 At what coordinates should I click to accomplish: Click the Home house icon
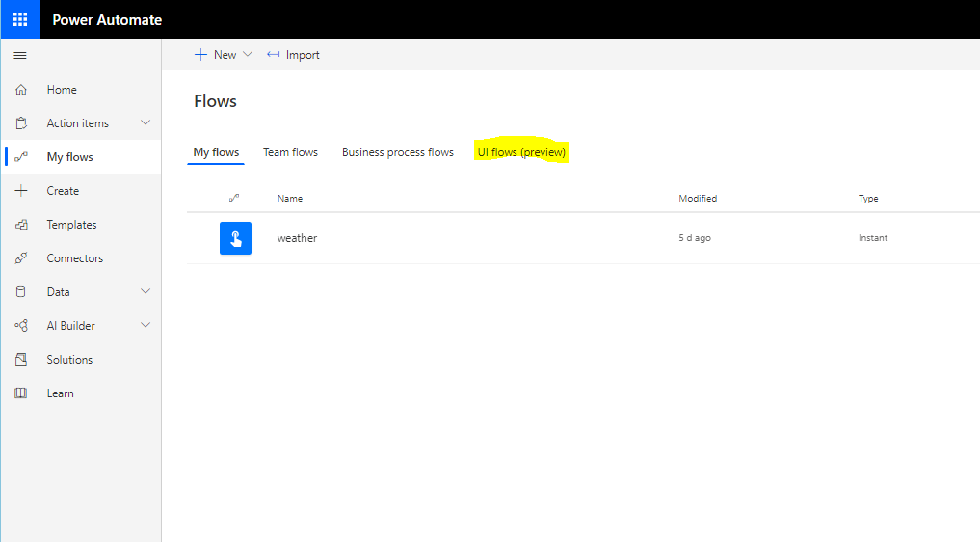(x=21, y=90)
